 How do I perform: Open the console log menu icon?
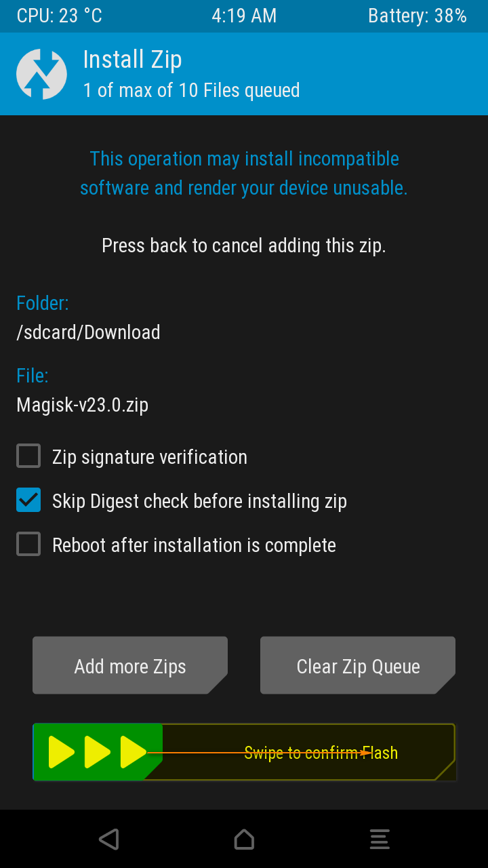380,839
